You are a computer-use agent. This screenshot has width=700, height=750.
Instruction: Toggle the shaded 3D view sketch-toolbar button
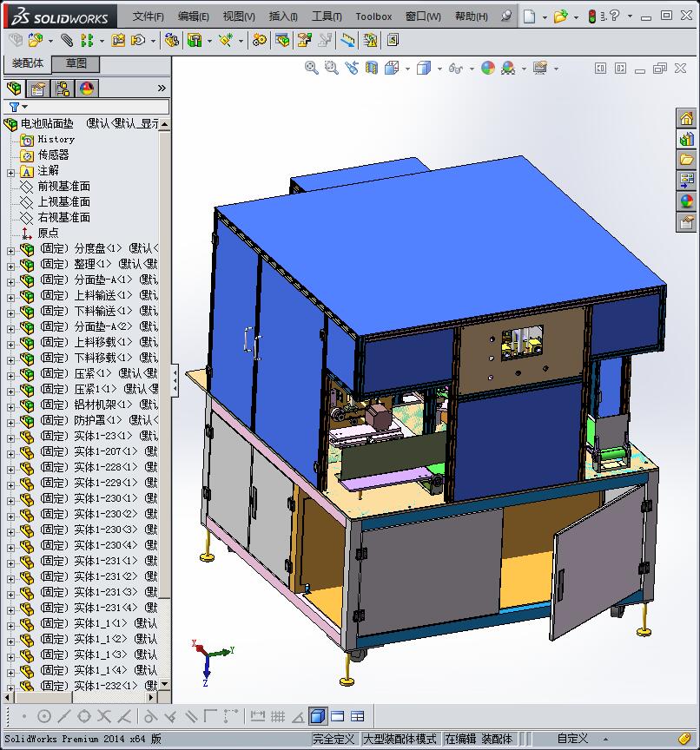click(318, 716)
